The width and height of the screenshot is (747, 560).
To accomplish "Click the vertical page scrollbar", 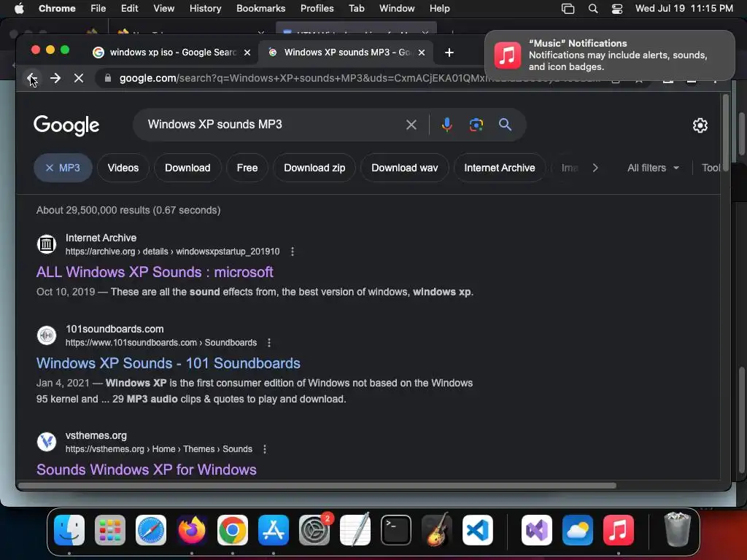I will [726, 133].
